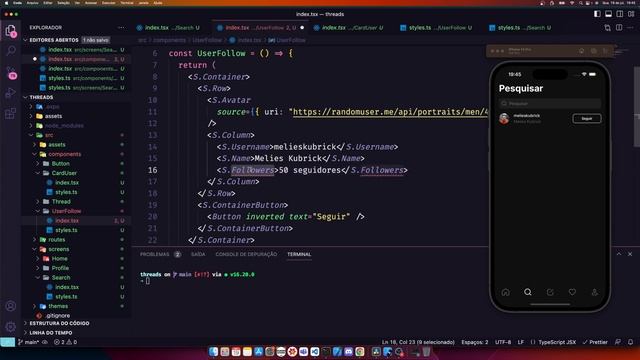Image resolution: width=640 pixels, height=360 pixels.
Task: Switch to index.tsx CardUser editor tab
Action: (x=352, y=28)
